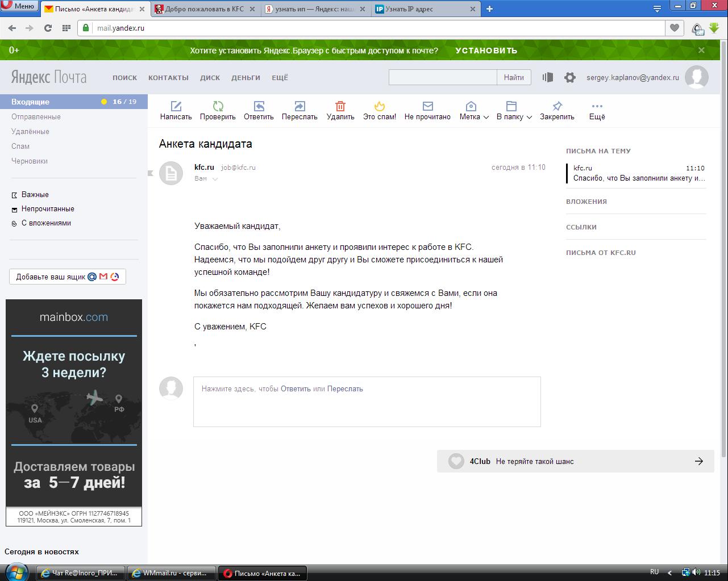Open the WMmail.ru taskbar window
This screenshot has height=581, width=728.
point(172,573)
